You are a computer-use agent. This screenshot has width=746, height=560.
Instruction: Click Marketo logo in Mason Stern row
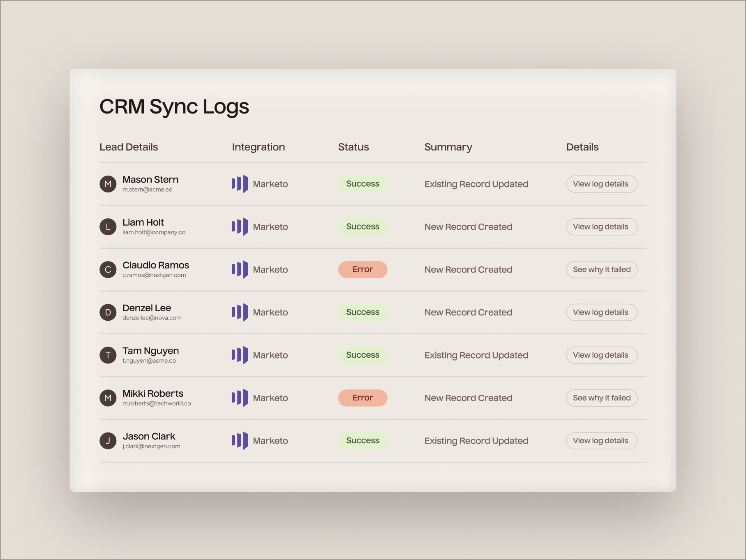tap(240, 184)
